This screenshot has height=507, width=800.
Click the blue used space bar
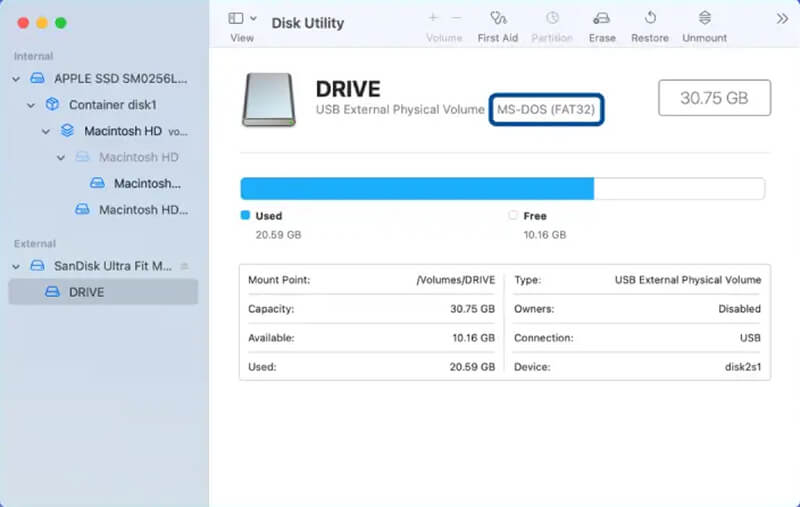coord(417,189)
